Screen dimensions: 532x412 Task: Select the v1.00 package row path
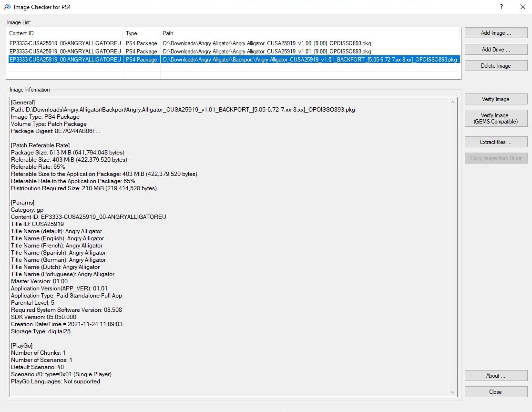(x=267, y=43)
